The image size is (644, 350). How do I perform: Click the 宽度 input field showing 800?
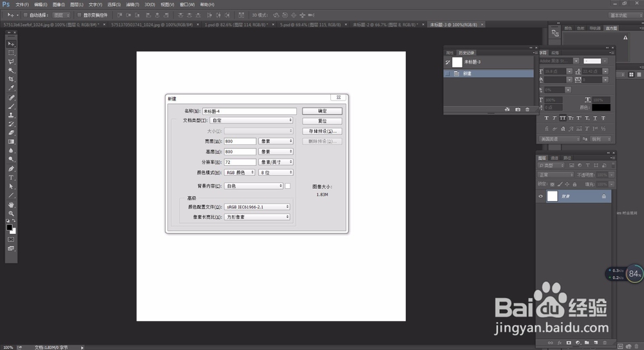(x=240, y=141)
